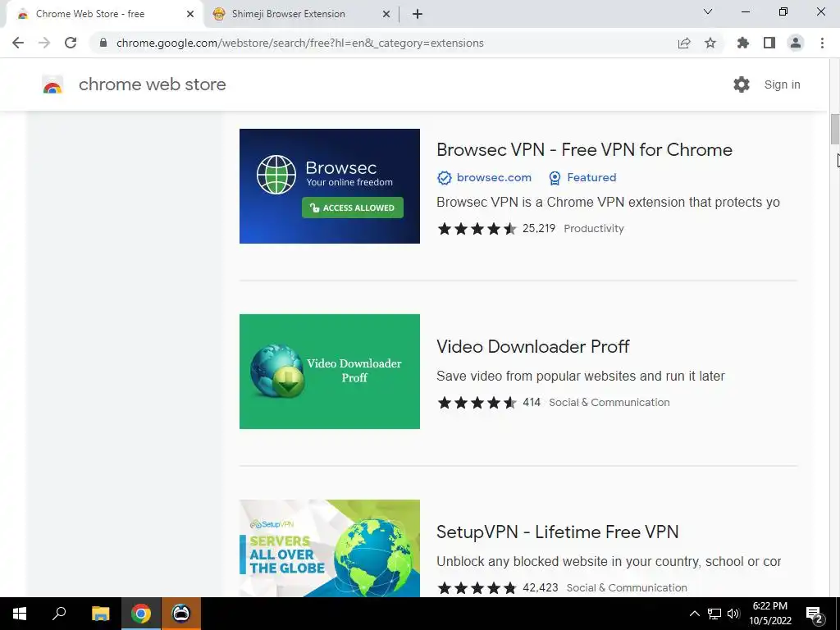Click SetupVPN's star rating
This screenshot has width=840, height=630.
point(477,587)
